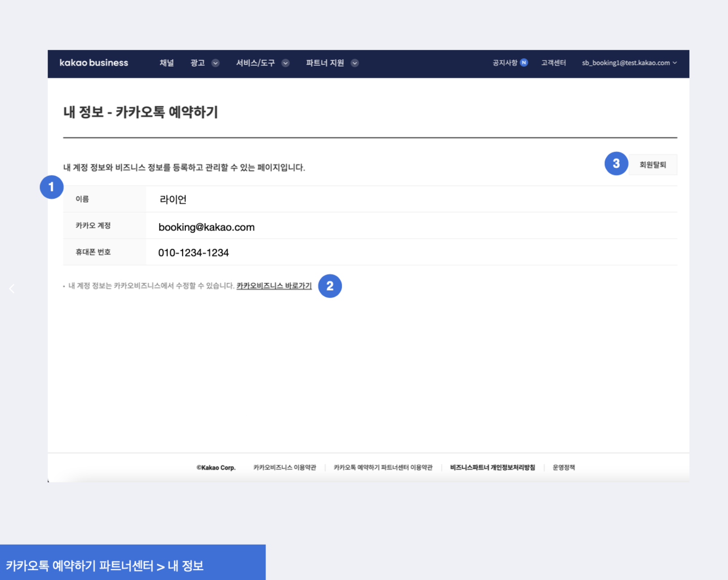Go to previous slide with left arrow

12,289
